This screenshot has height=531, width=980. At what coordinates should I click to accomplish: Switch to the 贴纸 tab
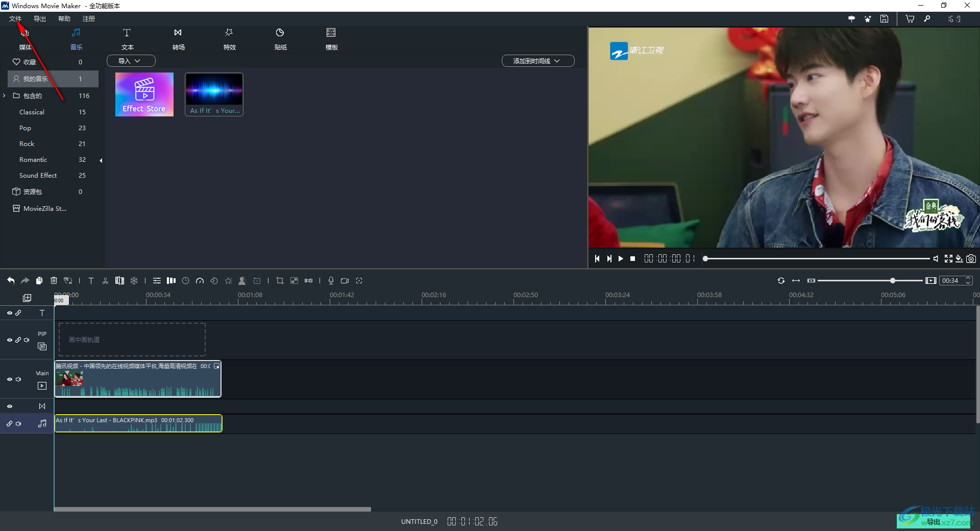pos(280,39)
